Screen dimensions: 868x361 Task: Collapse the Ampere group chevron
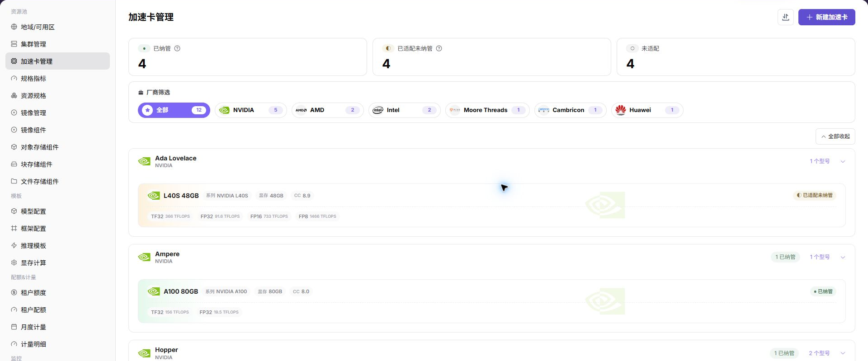coord(843,258)
